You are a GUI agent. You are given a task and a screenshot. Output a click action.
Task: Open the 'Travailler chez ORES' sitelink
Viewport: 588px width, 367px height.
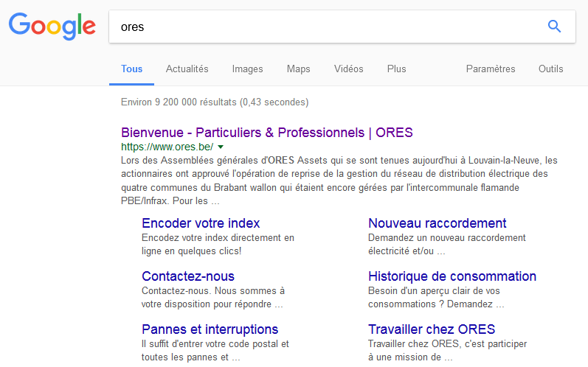[432, 329]
